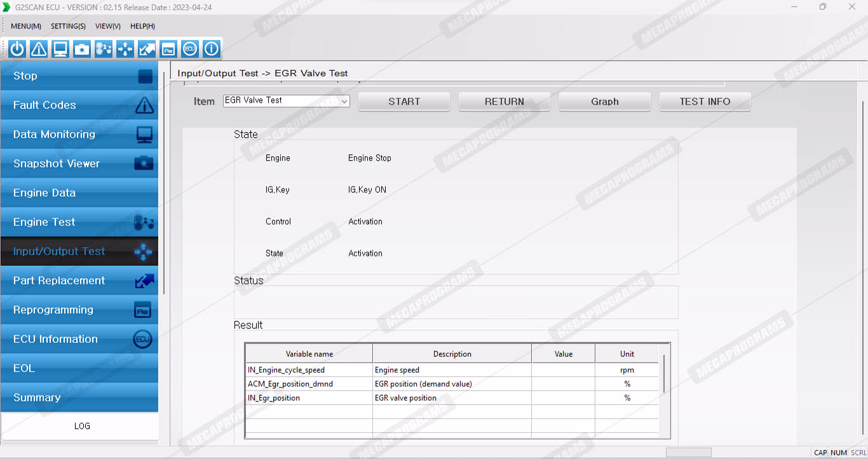Image resolution: width=868 pixels, height=459 pixels.
Task: Click the reprogramming 'Re' toolbar icon
Action: (x=168, y=49)
